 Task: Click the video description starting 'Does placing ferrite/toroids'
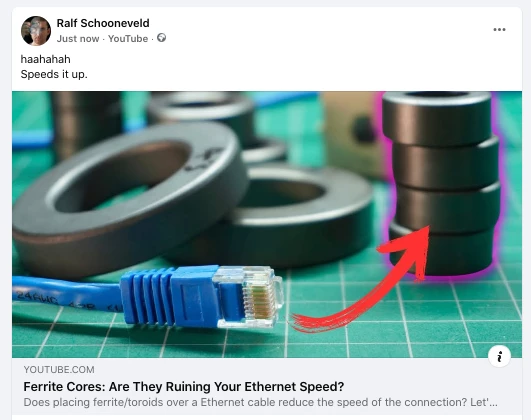point(260,402)
